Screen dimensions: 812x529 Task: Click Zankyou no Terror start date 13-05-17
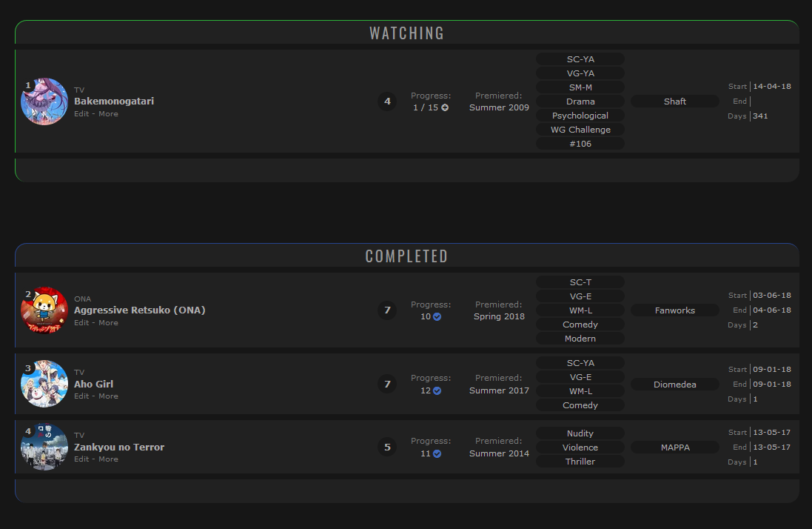(x=771, y=433)
